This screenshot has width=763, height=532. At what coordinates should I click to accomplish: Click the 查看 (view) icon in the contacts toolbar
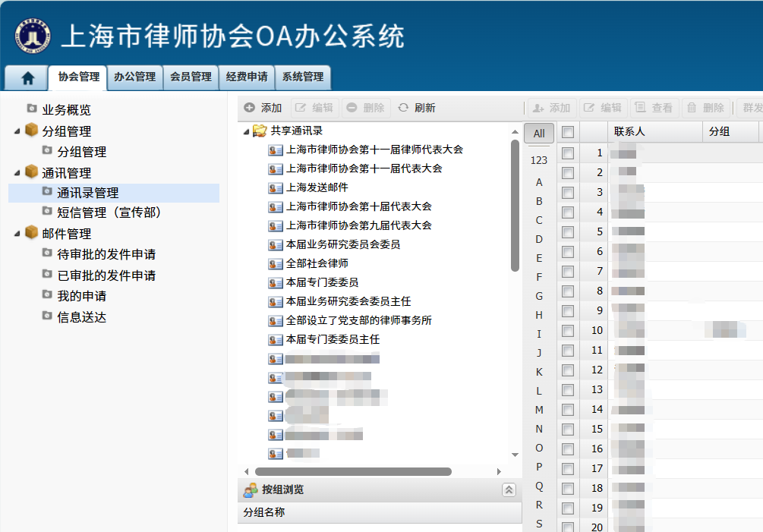point(639,107)
